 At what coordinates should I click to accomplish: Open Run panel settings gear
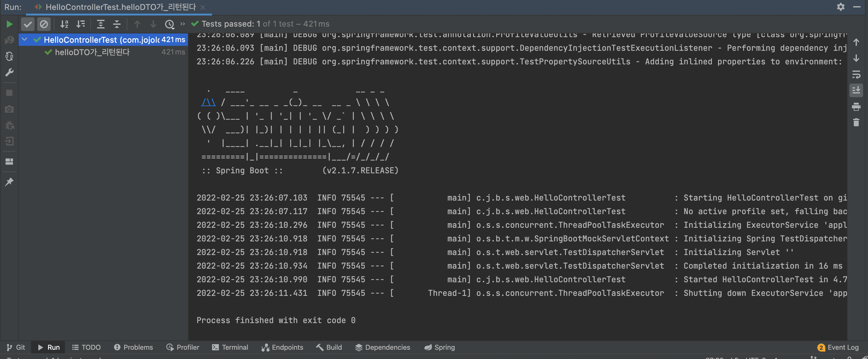pyautogui.click(x=840, y=7)
